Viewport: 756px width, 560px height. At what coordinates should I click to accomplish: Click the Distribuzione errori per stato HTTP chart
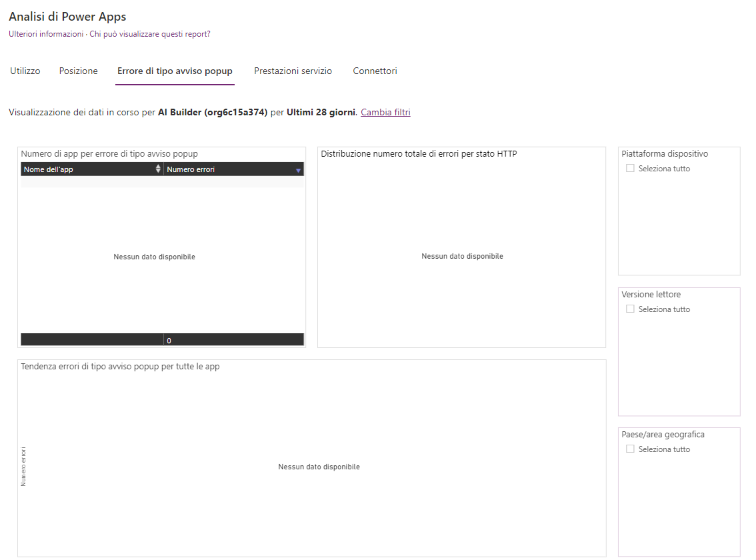[x=462, y=256]
